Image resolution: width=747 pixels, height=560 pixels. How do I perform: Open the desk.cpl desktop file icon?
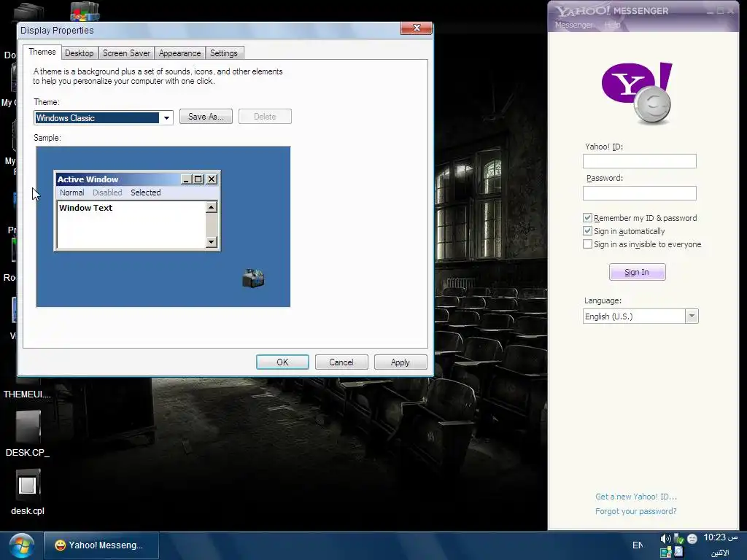28,485
